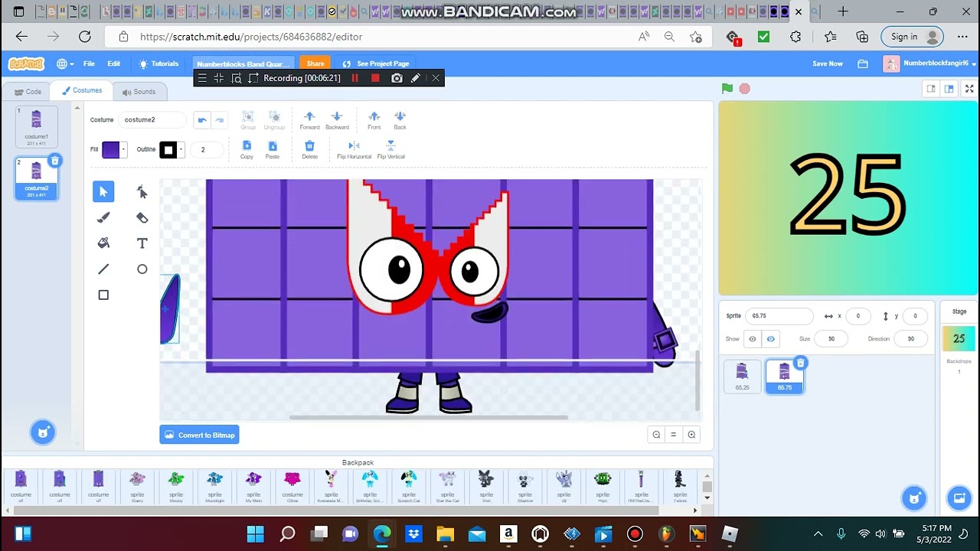Switch to the Code tab
Viewport: 980px width, 551px height.
tap(27, 92)
